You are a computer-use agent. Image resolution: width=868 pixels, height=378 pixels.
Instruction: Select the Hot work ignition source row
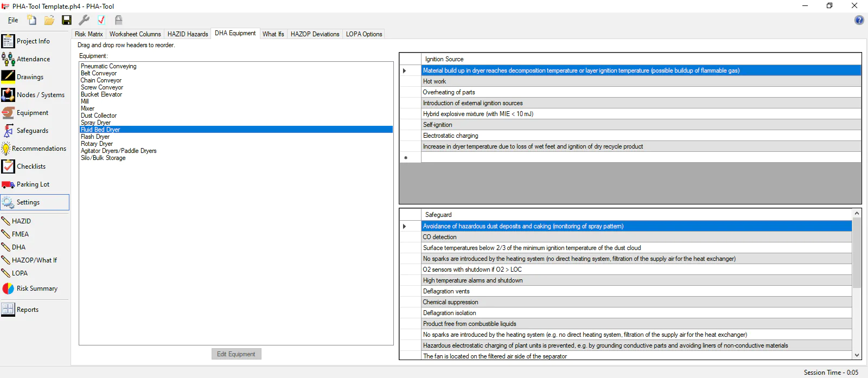(641, 81)
